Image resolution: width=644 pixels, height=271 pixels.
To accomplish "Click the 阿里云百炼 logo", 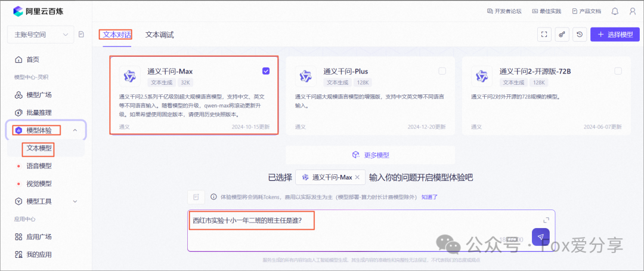I will 38,11.
